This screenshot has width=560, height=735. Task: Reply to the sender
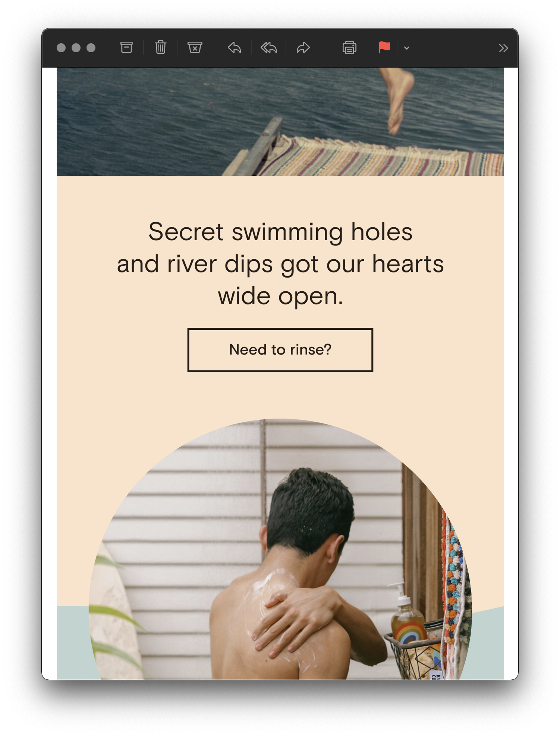click(x=235, y=48)
